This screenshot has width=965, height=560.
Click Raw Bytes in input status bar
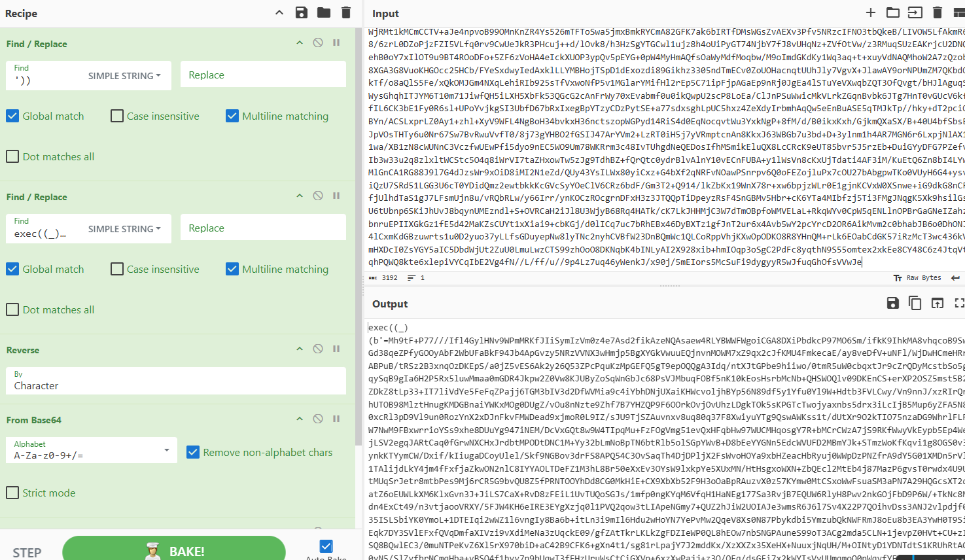tap(923, 278)
